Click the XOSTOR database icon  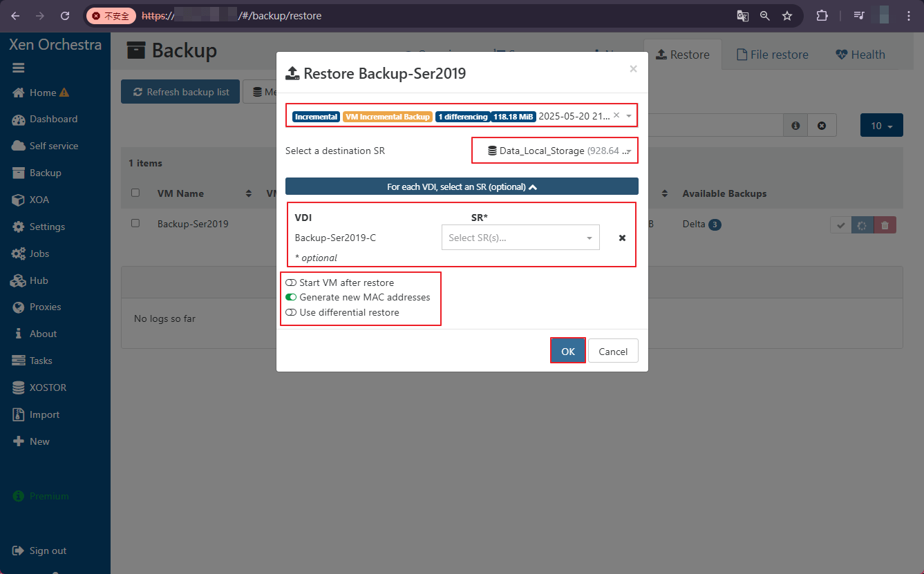pos(18,388)
